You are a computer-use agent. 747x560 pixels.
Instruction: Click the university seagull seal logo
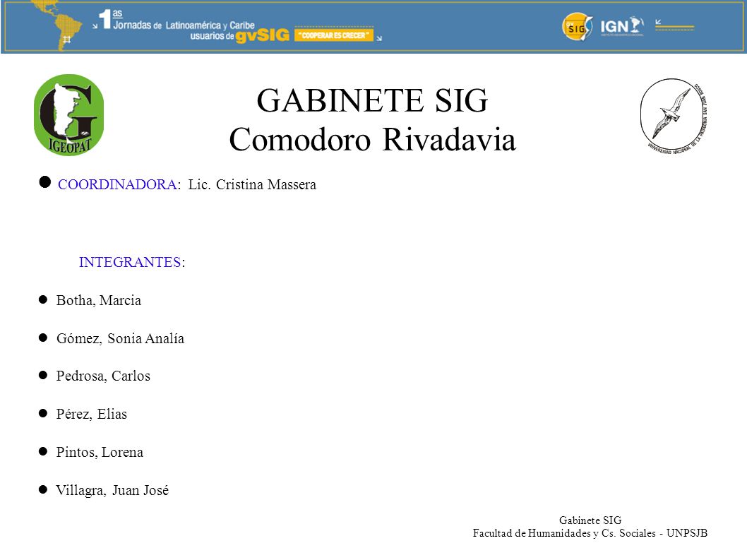click(x=674, y=117)
